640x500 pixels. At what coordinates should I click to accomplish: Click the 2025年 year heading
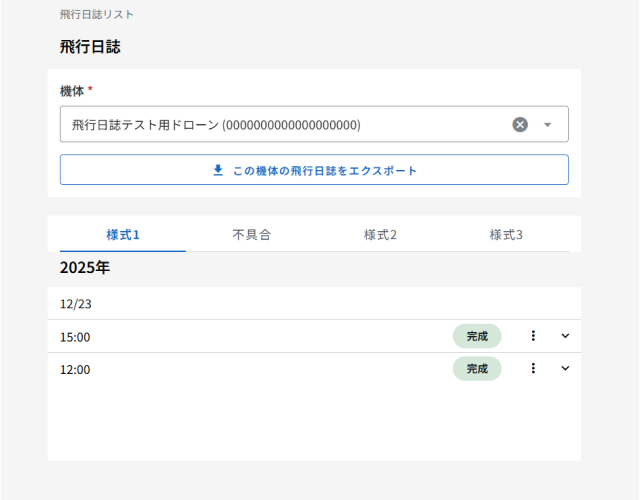point(85,268)
